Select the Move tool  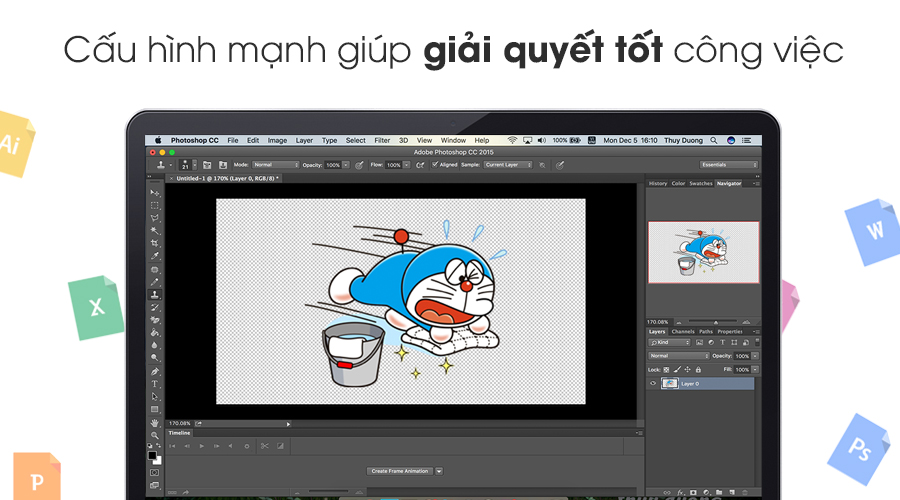(x=154, y=192)
